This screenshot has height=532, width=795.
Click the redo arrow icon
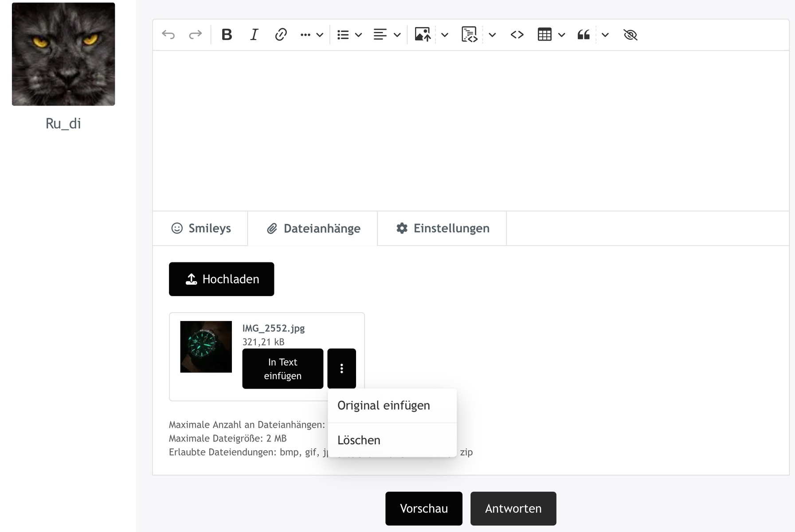195,35
